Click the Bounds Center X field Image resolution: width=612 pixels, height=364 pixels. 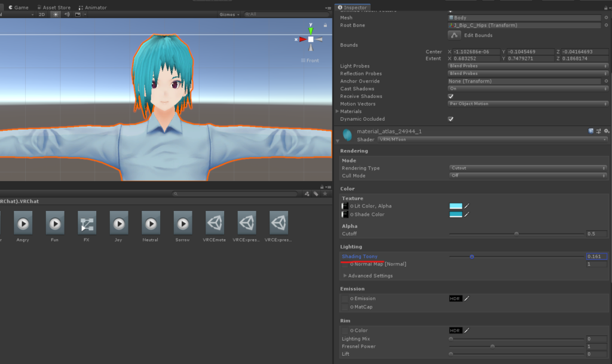coord(476,51)
